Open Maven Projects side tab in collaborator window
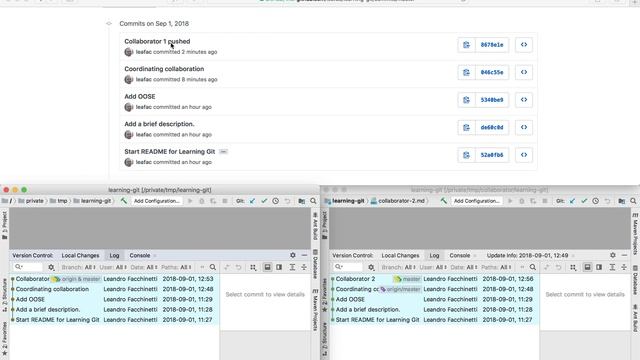 (x=636, y=233)
